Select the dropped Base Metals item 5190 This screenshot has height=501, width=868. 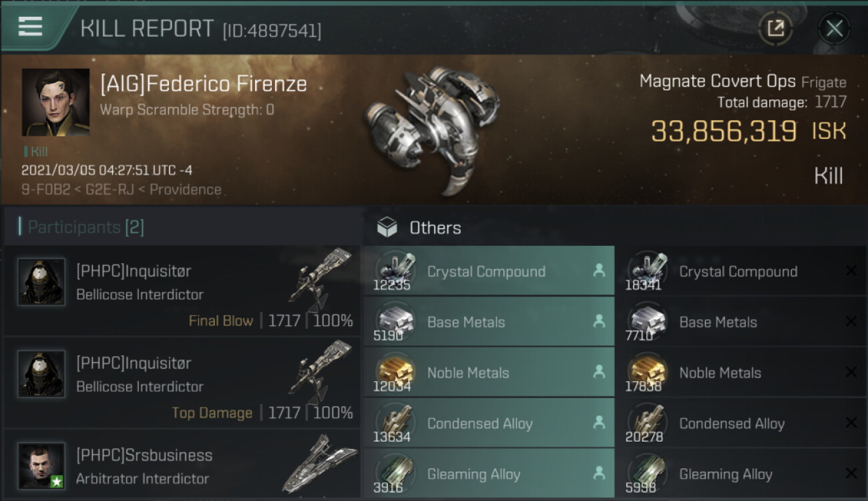click(489, 322)
